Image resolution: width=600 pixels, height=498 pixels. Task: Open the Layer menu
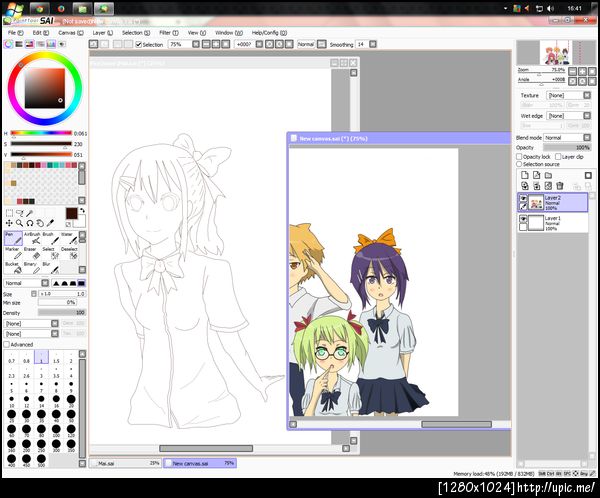pyautogui.click(x=103, y=33)
